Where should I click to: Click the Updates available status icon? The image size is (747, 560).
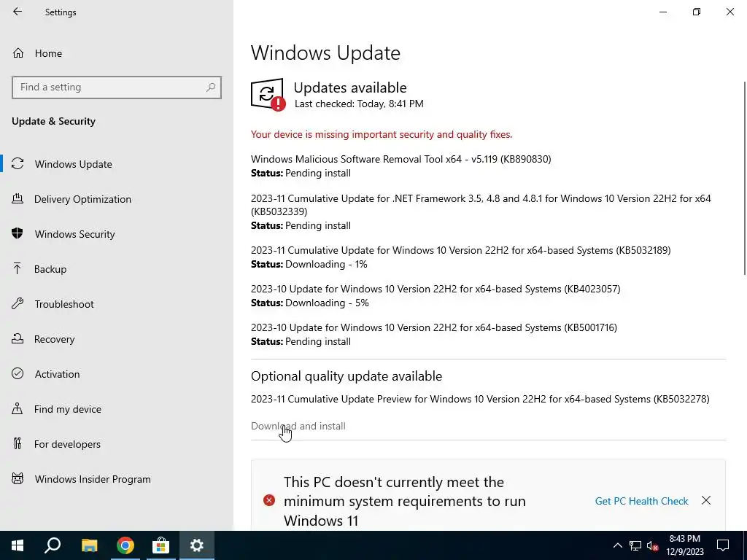click(x=268, y=94)
